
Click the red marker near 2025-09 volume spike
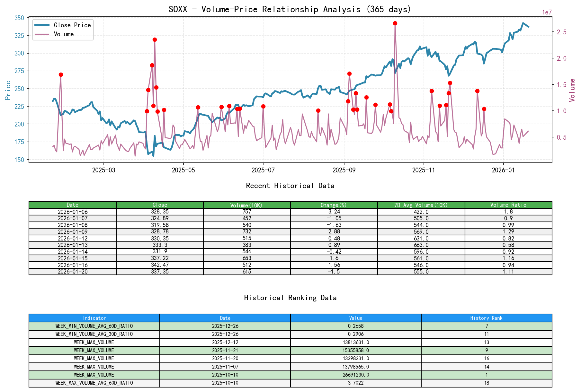[349, 73]
